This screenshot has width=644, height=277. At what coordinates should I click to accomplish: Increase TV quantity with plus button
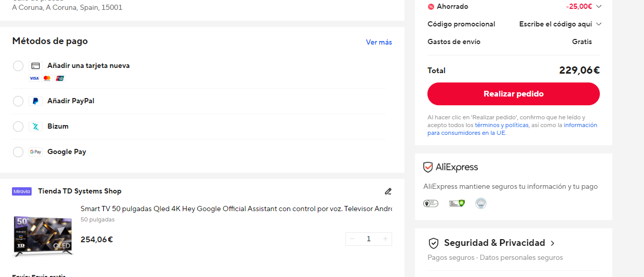pos(385,239)
